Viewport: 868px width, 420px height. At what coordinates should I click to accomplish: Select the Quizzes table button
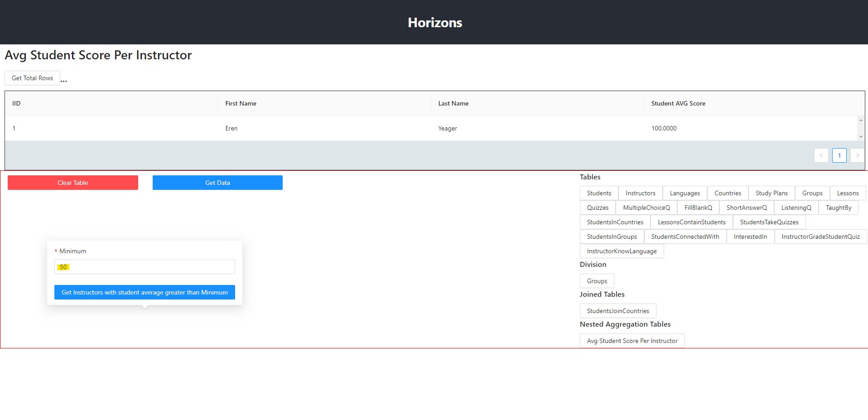598,208
